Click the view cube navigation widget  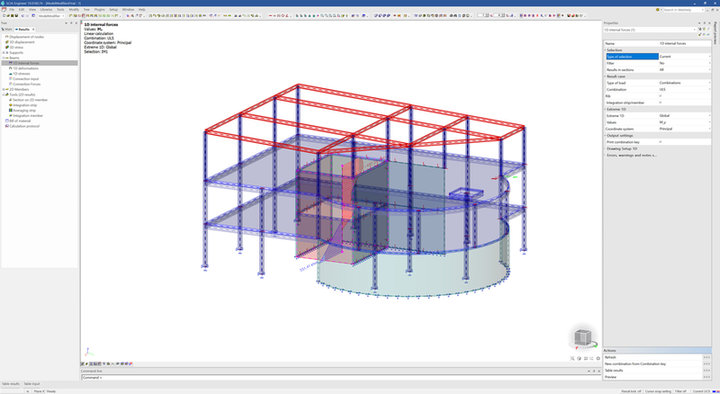(583, 339)
